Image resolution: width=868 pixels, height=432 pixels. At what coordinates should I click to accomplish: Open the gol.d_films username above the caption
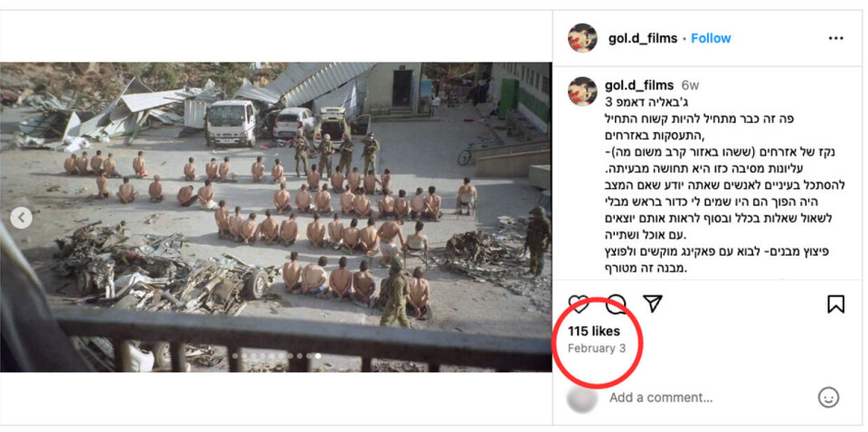tap(641, 85)
